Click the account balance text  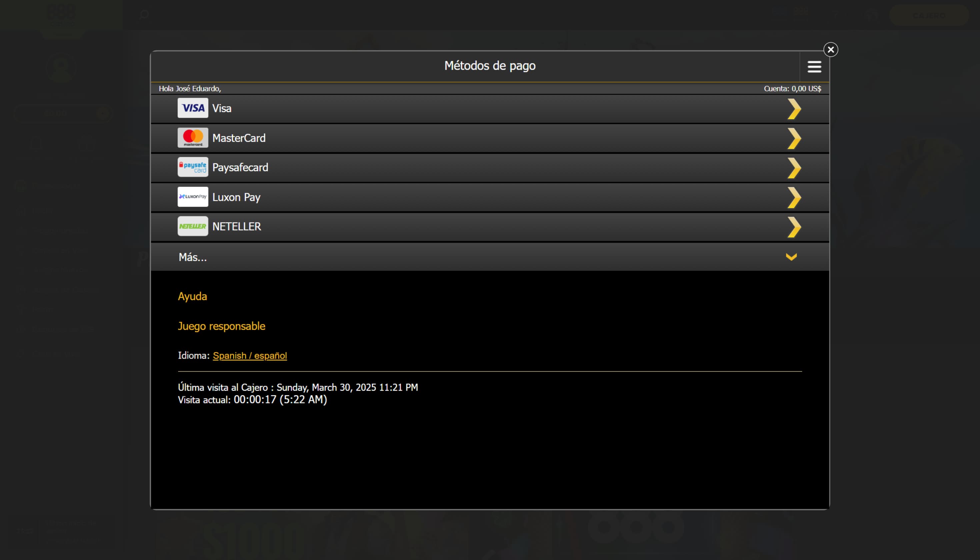[792, 89]
